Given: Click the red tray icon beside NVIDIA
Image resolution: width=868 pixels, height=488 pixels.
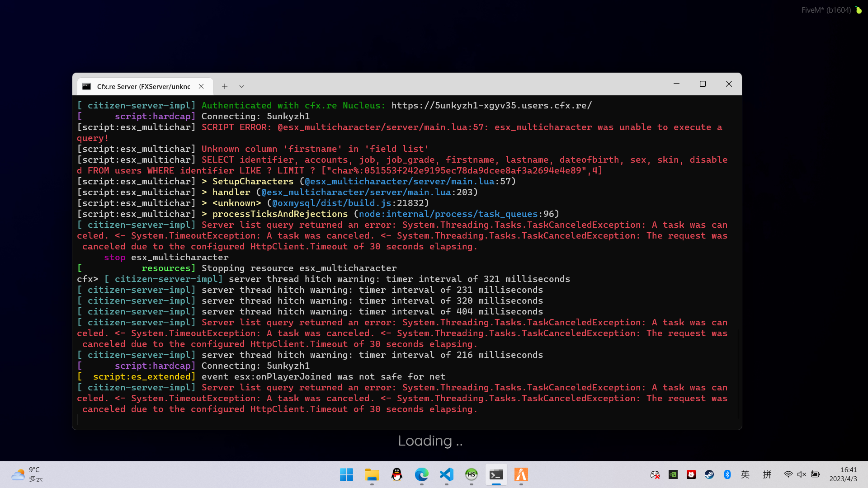Looking at the screenshot, I should click(x=691, y=474).
